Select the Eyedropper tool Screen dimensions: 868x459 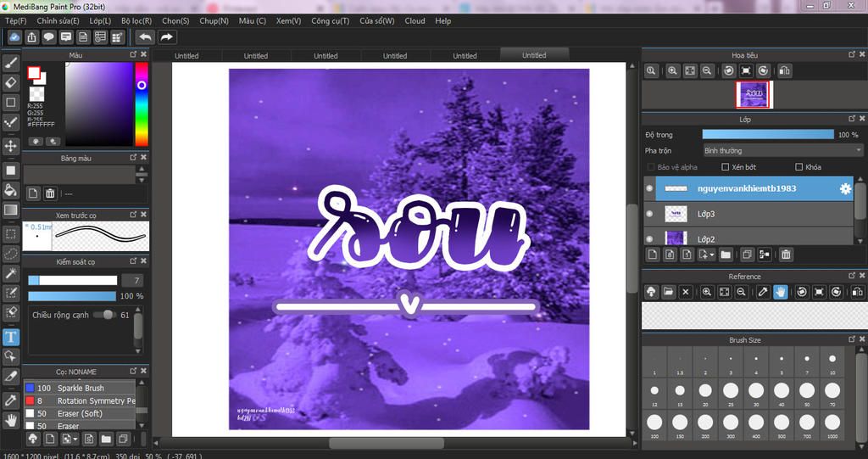[10, 400]
